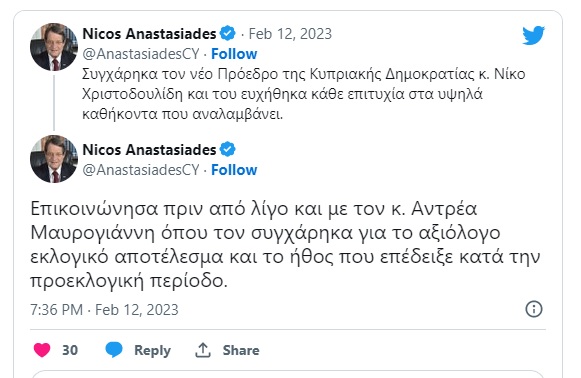Click verified badge on second tweet author
Viewport: 581px width, 378px height.
click(x=228, y=149)
